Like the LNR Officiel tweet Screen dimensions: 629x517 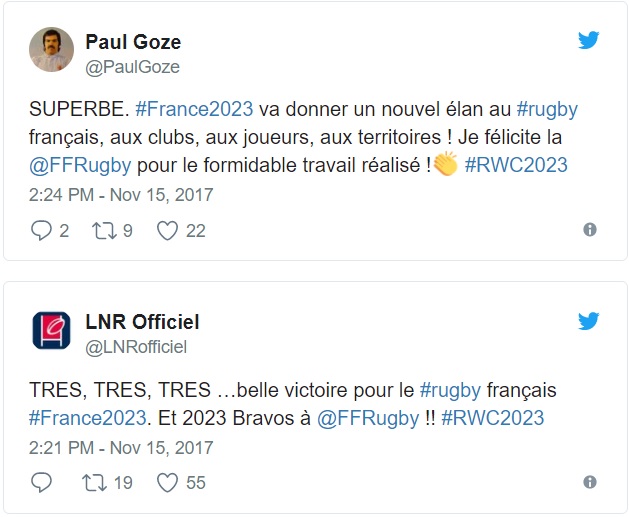(x=168, y=482)
